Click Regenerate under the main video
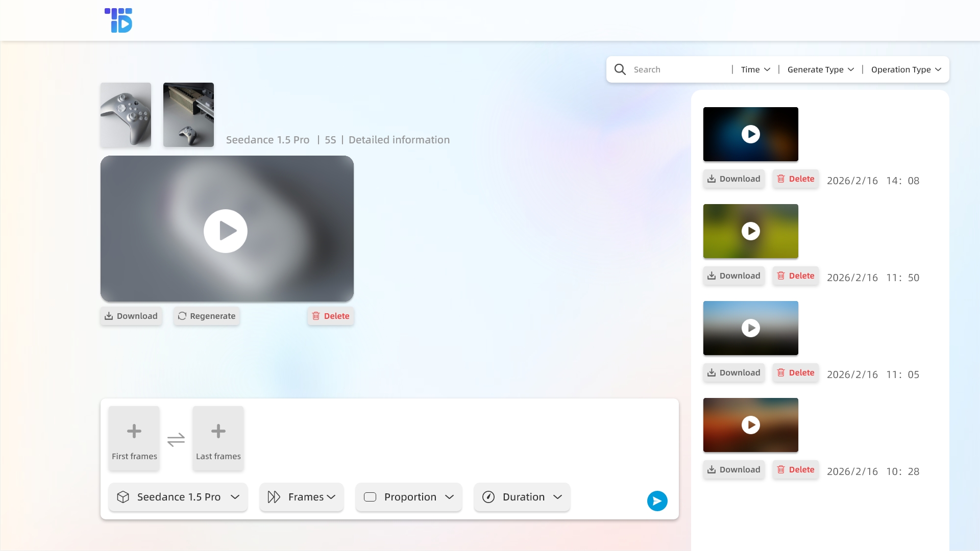 click(207, 316)
